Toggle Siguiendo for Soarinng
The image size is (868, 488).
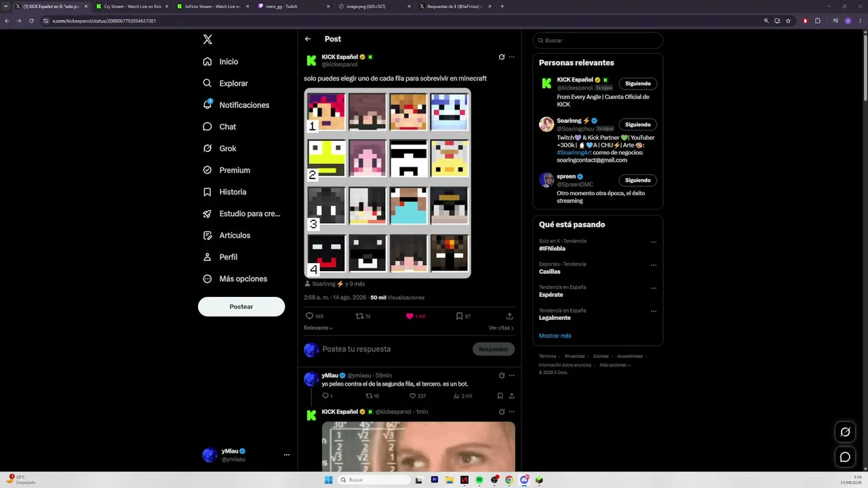pyautogui.click(x=637, y=125)
